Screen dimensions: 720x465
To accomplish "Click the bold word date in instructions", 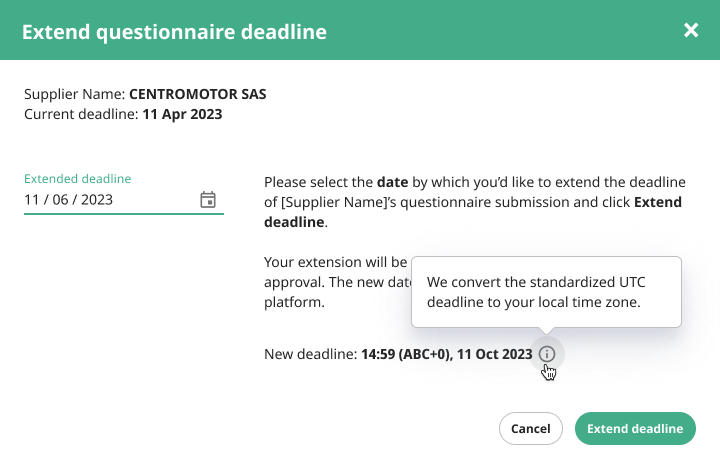I will 392,182.
